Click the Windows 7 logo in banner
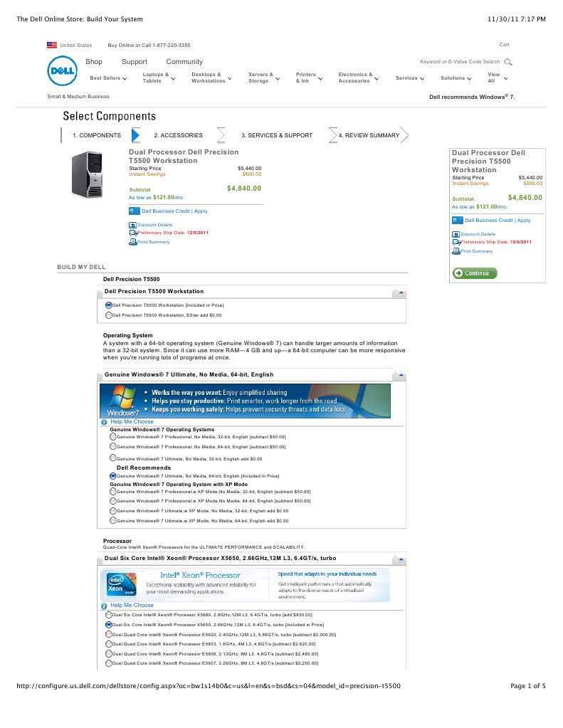 click(x=122, y=401)
